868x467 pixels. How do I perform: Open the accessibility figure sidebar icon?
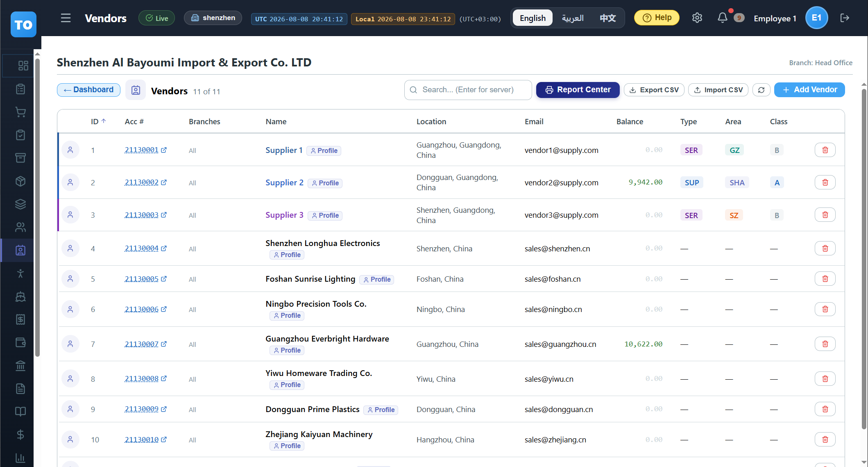pos(20,273)
